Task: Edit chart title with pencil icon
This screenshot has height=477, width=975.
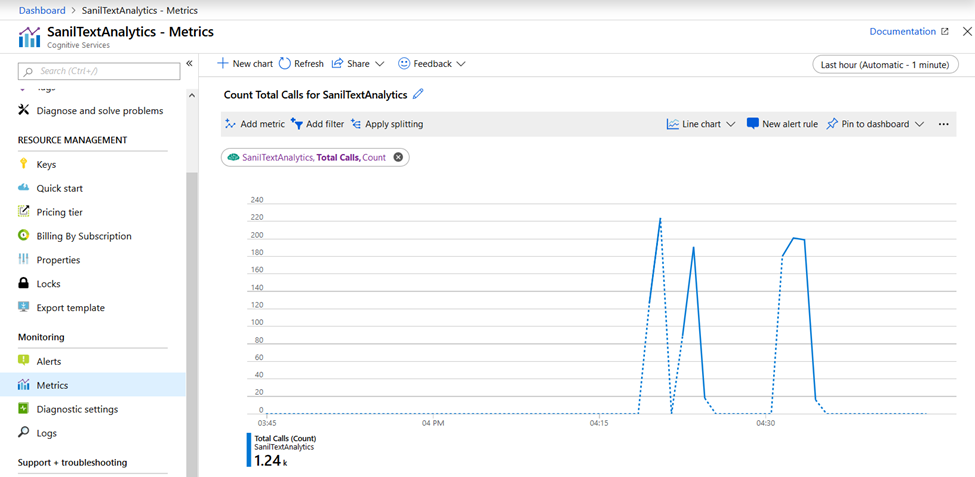Action: 418,95
